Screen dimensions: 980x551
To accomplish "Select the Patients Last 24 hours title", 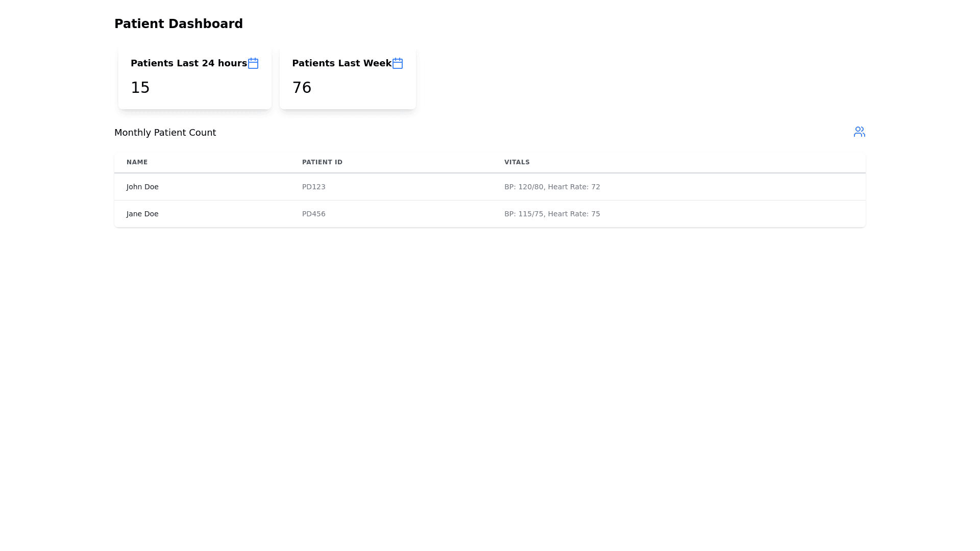I will pyautogui.click(x=188, y=63).
